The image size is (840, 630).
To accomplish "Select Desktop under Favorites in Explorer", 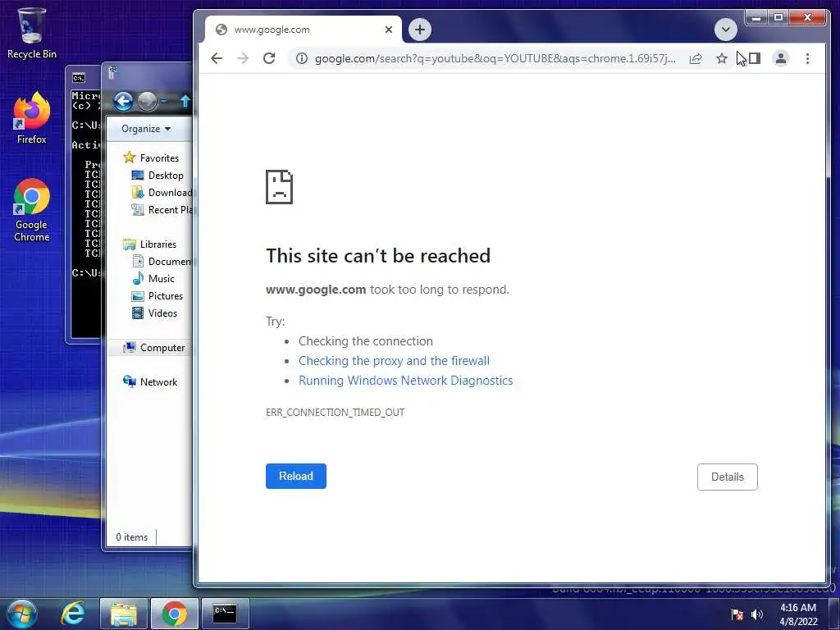I will [157, 176].
